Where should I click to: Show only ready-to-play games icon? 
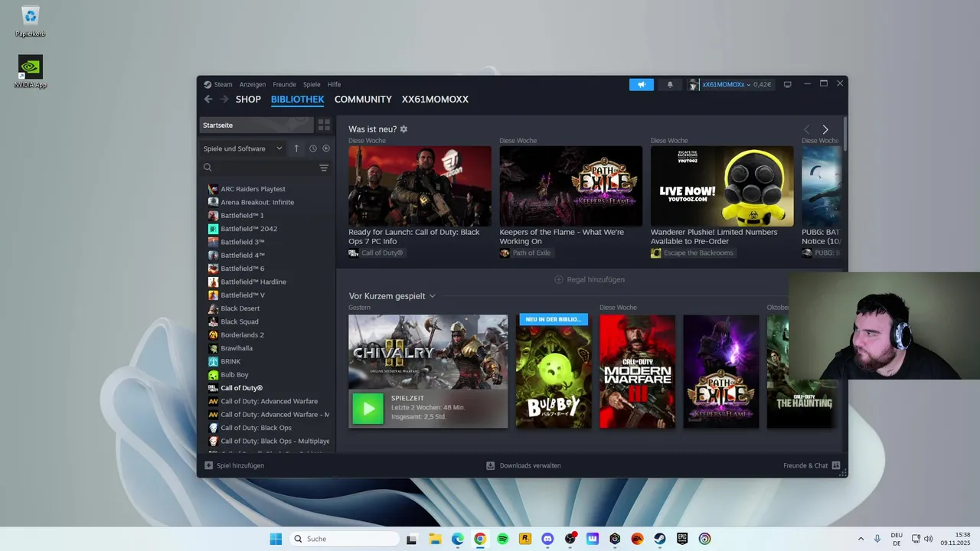pos(326,148)
